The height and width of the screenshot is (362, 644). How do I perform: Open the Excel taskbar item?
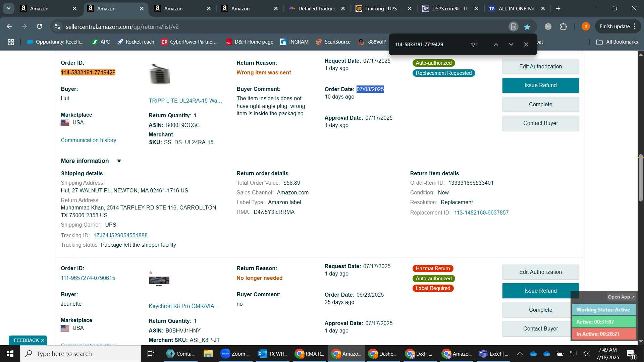[x=494, y=354]
